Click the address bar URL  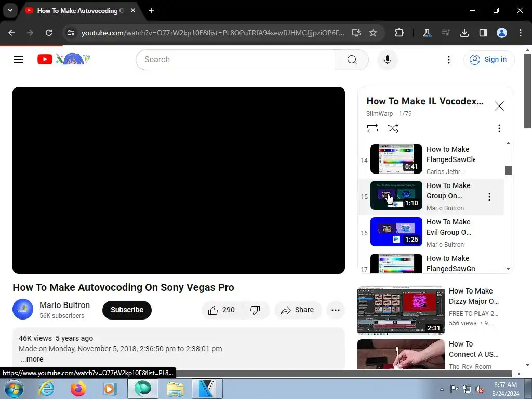[212, 33]
